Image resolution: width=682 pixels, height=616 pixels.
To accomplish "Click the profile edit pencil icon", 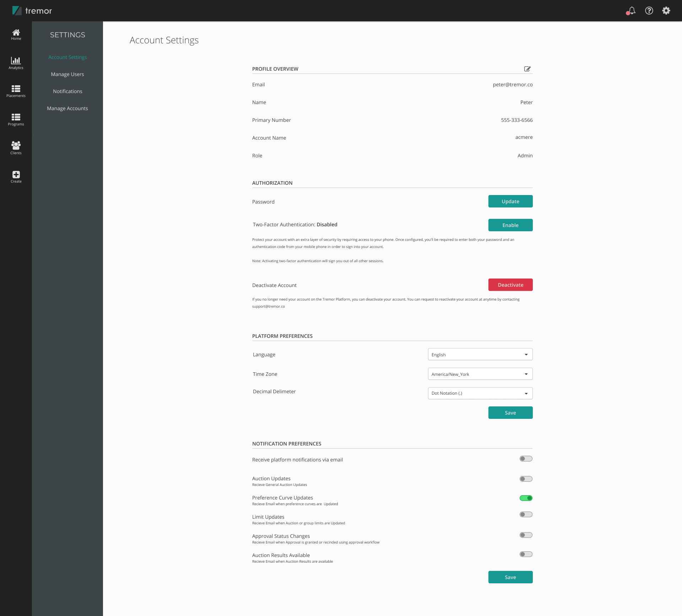I will click(x=527, y=69).
